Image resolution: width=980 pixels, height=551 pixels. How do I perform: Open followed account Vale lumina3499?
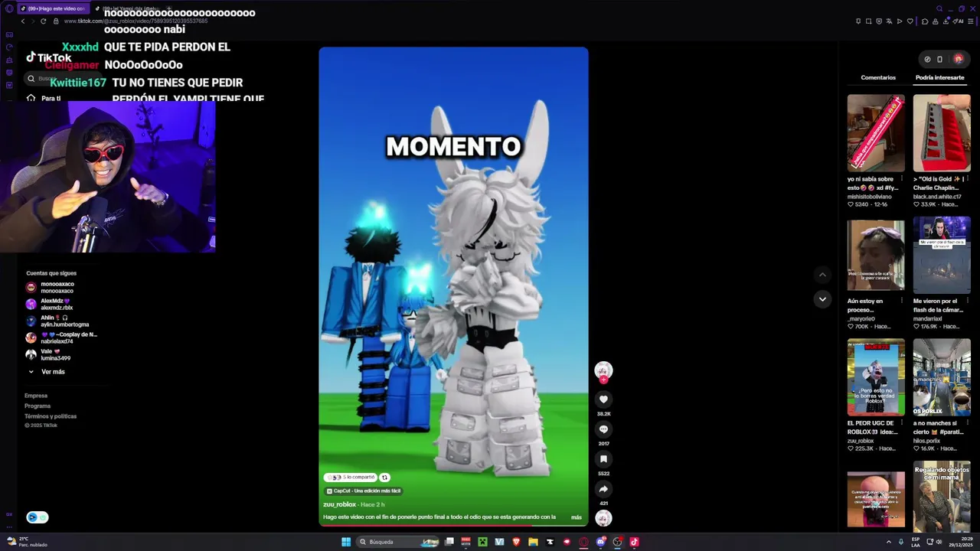pos(47,355)
